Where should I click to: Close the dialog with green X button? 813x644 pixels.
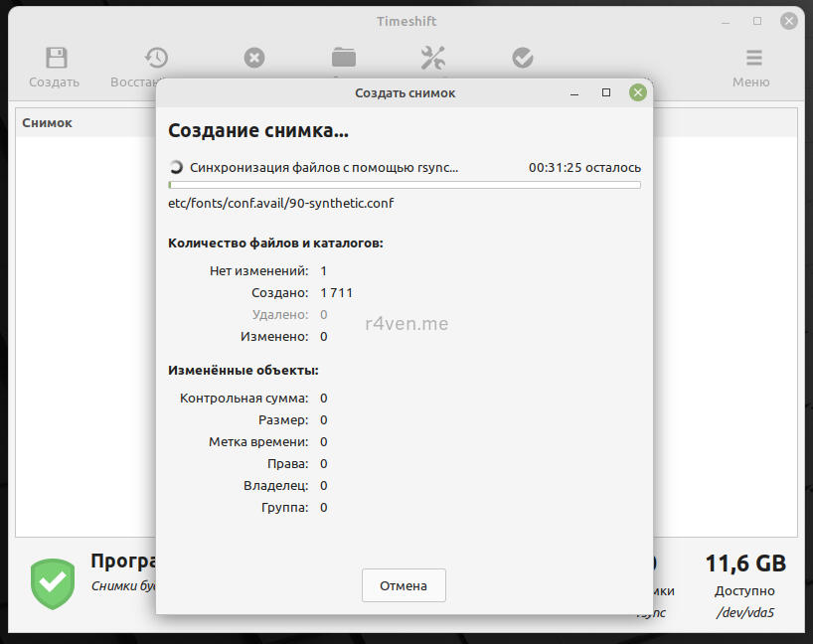tap(638, 92)
